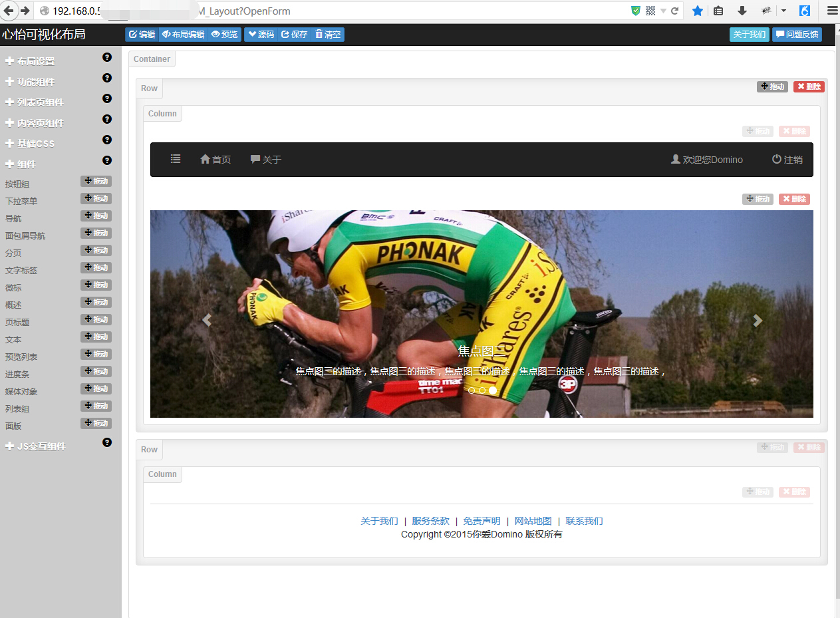
Task: Switch to 布局编辑 layout edit mode
Action: (183, 35)
